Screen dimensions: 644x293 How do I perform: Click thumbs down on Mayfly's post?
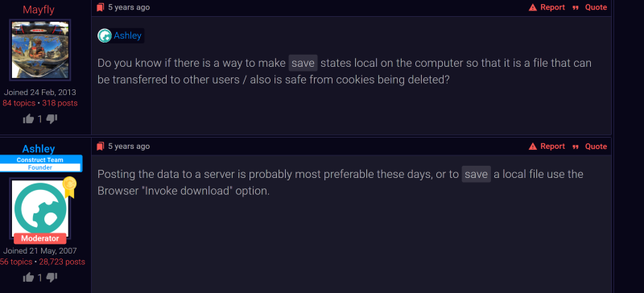click(x=52, y=119)
